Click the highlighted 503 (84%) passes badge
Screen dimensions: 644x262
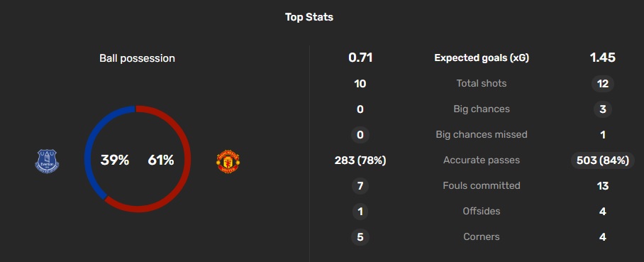tap(603, 160)
